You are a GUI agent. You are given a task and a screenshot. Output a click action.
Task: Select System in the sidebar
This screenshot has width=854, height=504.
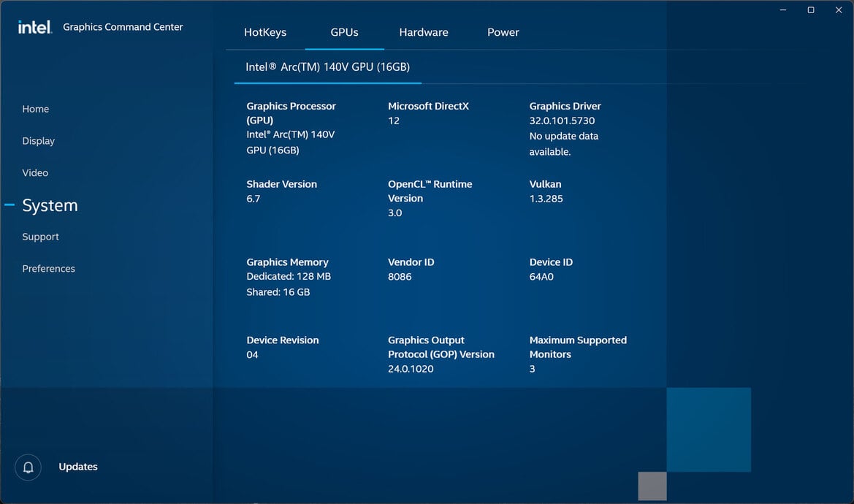50,205
